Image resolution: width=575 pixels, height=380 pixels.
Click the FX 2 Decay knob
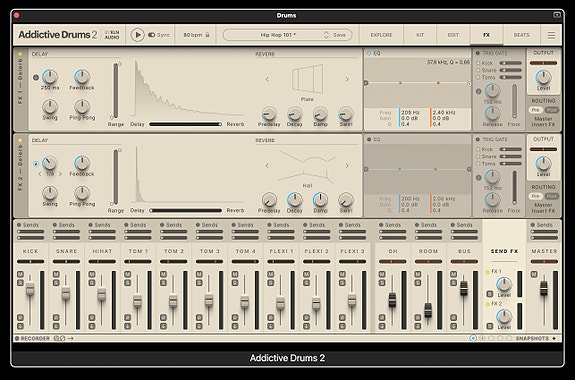coord(294,200)
